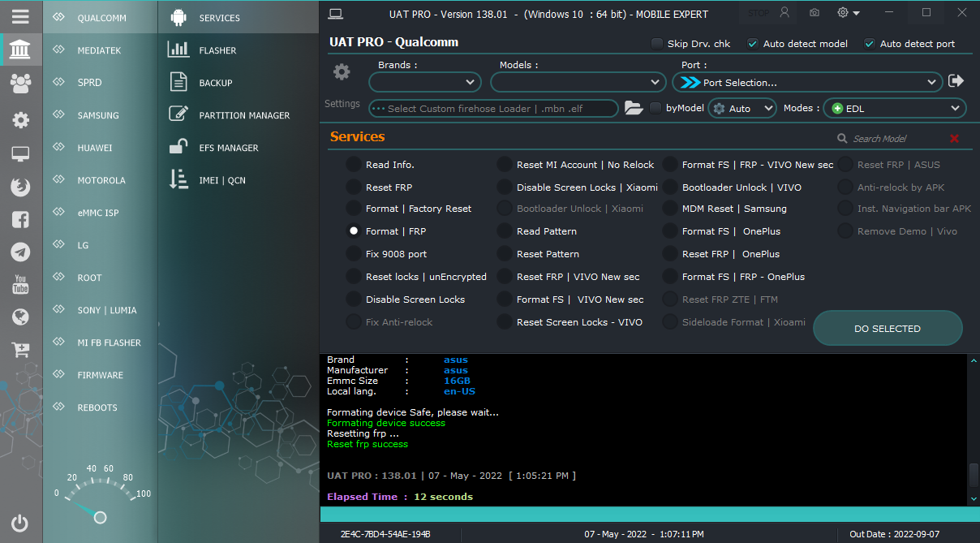Open the Facebook sidebar icon

20,219
